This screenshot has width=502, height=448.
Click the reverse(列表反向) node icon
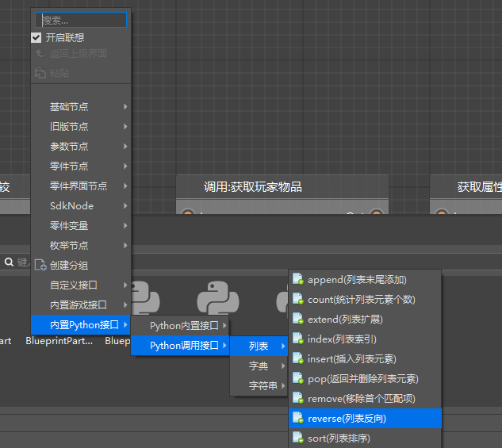297,418
